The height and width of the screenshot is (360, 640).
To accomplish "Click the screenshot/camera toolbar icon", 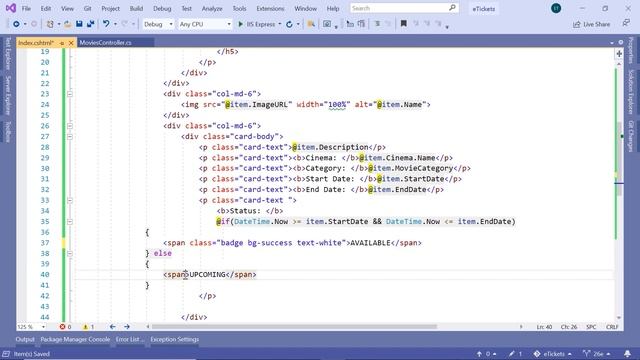I will click(x=327, y=24).
